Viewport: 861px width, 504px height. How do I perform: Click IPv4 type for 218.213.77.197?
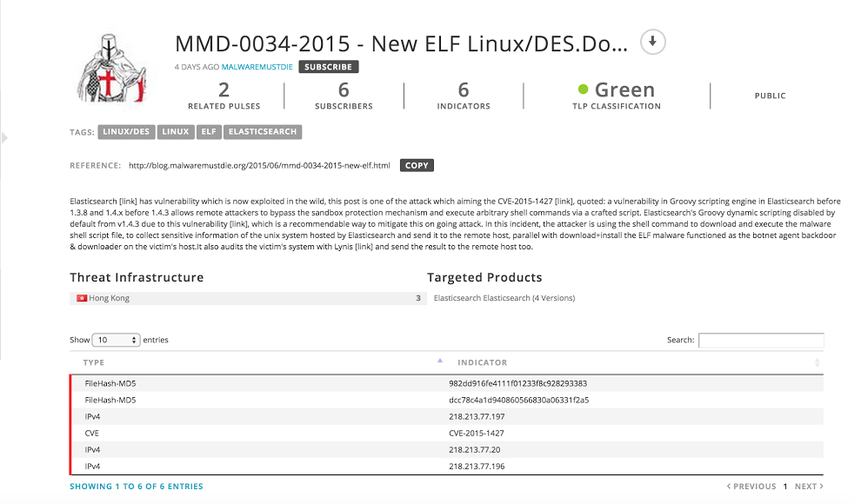click(92, 417)
